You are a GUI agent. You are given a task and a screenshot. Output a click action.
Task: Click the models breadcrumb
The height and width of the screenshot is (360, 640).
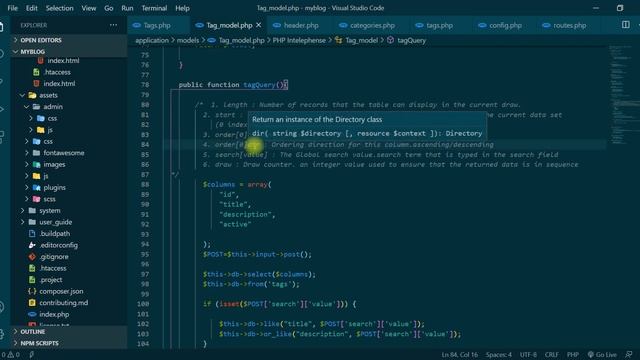point(188,40)
